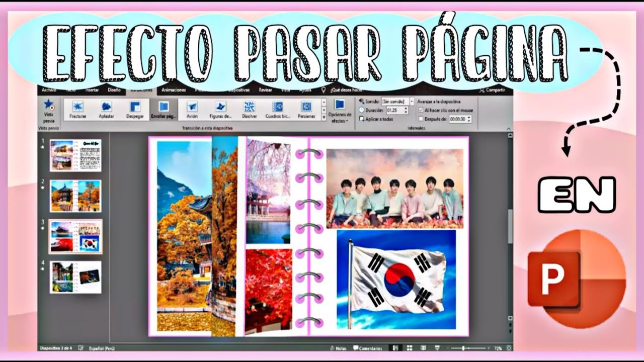Select the red maple leaves picture
Viewport: 644px width, 362px height.
269,290
